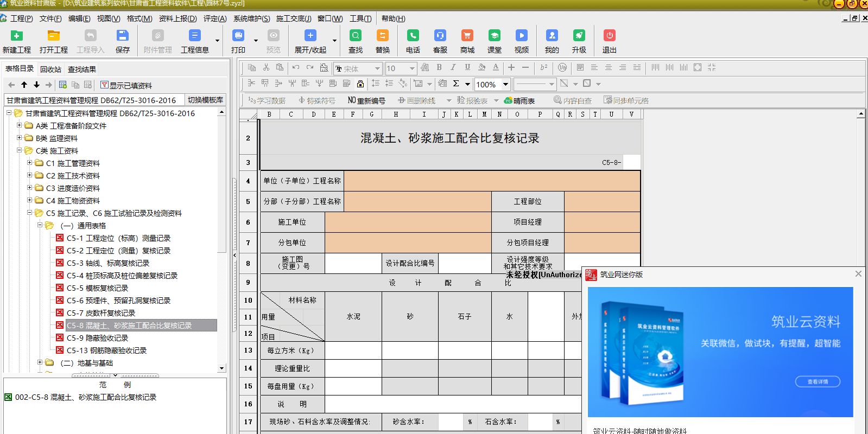This screenshot has width=868, height=434.
Task: Move table up with the up arrow
Action: pos(24,85)
